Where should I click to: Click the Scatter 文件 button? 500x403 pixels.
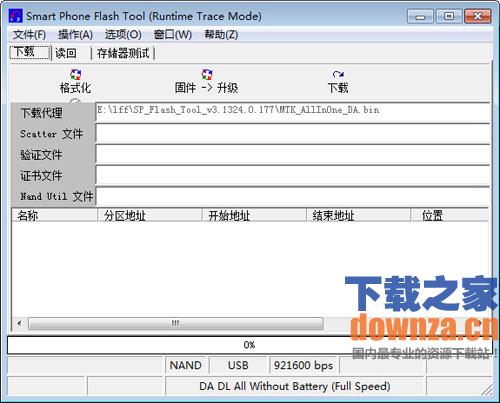(x=53, y=134)
